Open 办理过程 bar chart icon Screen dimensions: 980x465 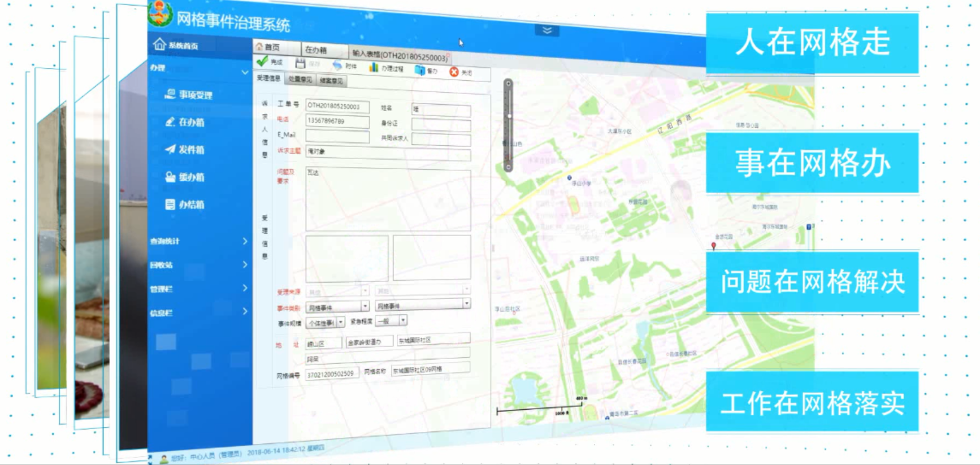tap(374, 67)
